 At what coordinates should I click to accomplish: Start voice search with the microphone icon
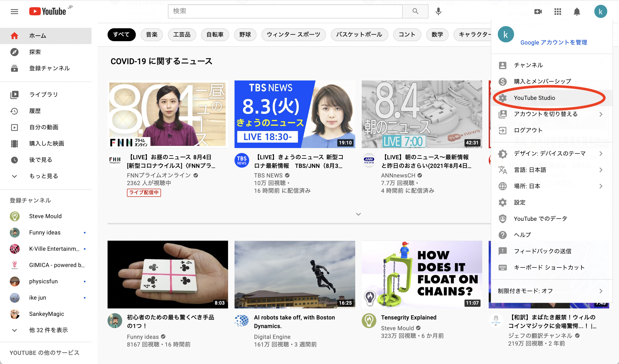tap(438, 11)
